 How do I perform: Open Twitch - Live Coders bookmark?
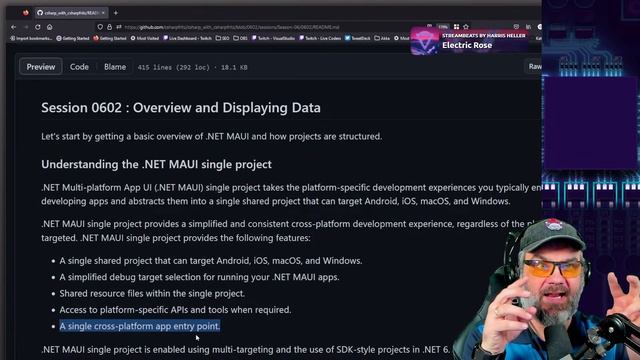click(x=320, y=38)
